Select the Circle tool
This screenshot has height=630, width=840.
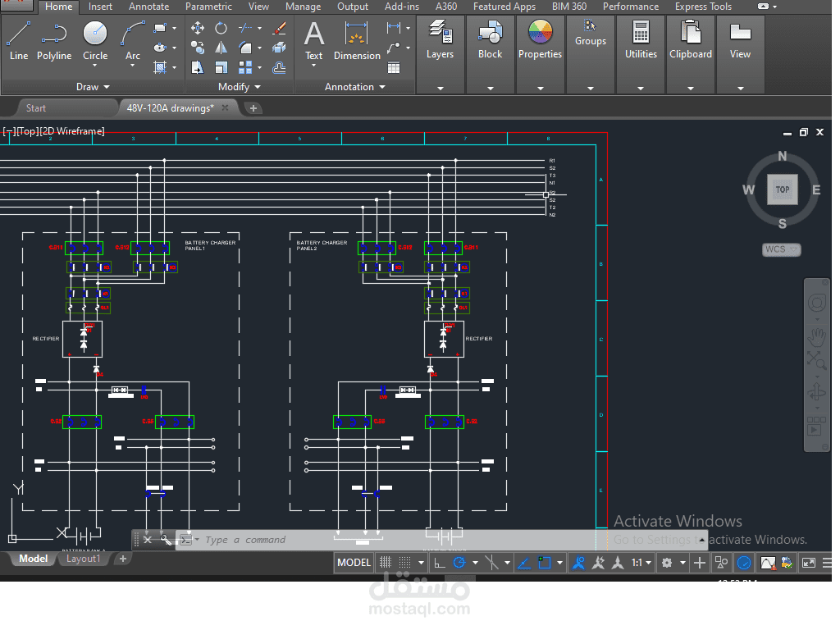coord(95,39)
